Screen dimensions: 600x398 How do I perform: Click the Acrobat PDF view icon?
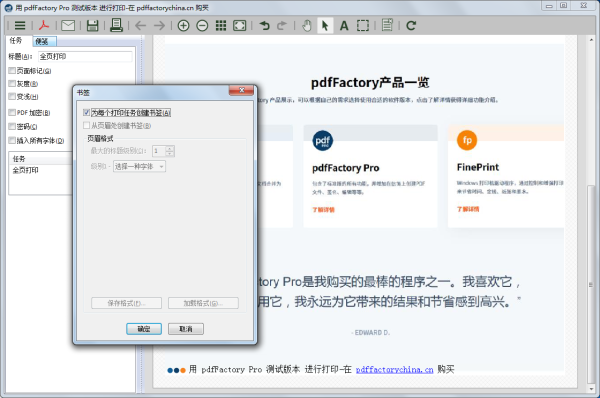click(x=44, y=26)
